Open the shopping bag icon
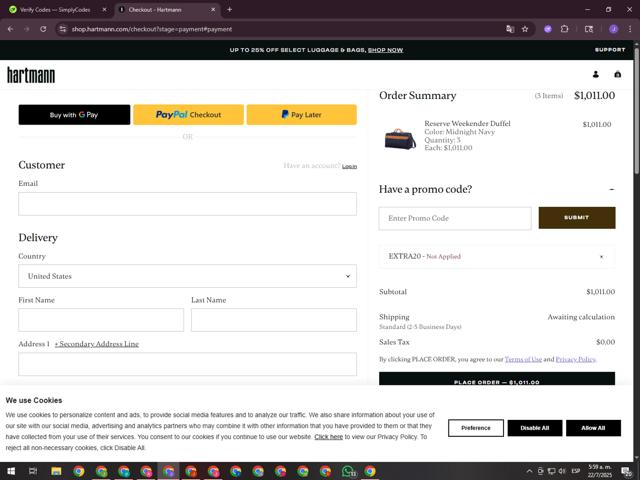The height and width of the screenshot is (480, 640). click(x=618, y=74)
